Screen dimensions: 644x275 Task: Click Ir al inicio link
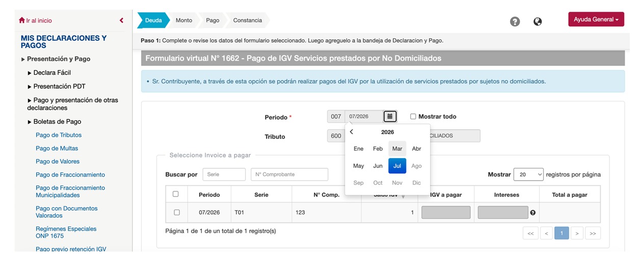tap(39, 20)
